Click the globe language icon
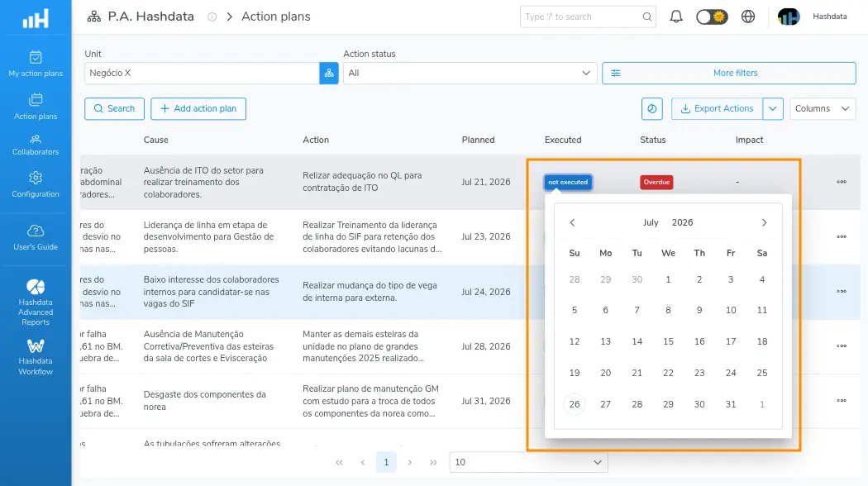This screenshot has height=486, width=868. 748,17
